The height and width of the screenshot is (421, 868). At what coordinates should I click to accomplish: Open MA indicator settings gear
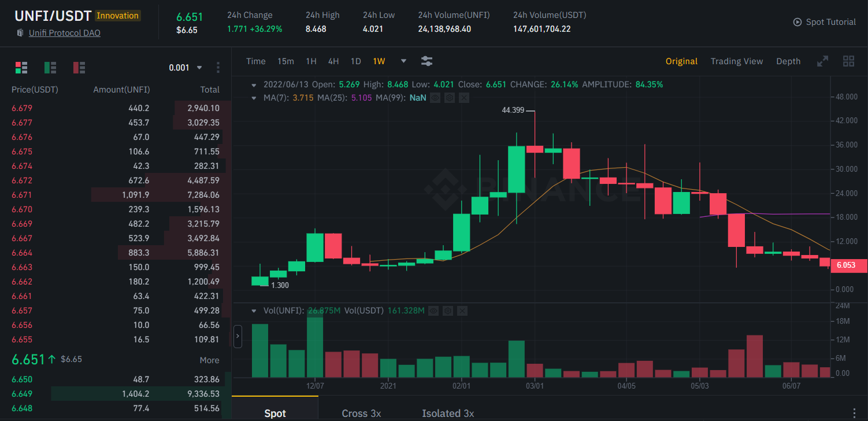click(450, 98)
